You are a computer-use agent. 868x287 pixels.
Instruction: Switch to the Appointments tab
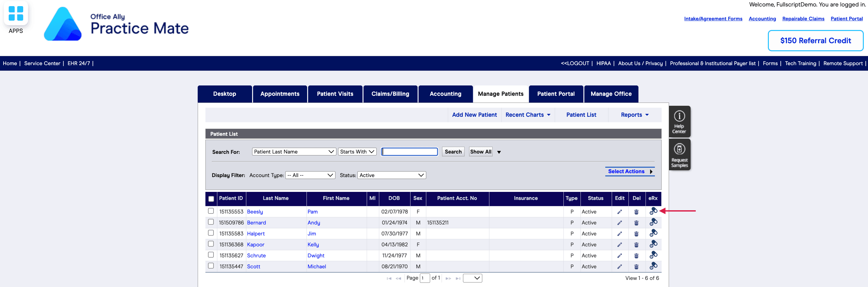tap(280, 94)
